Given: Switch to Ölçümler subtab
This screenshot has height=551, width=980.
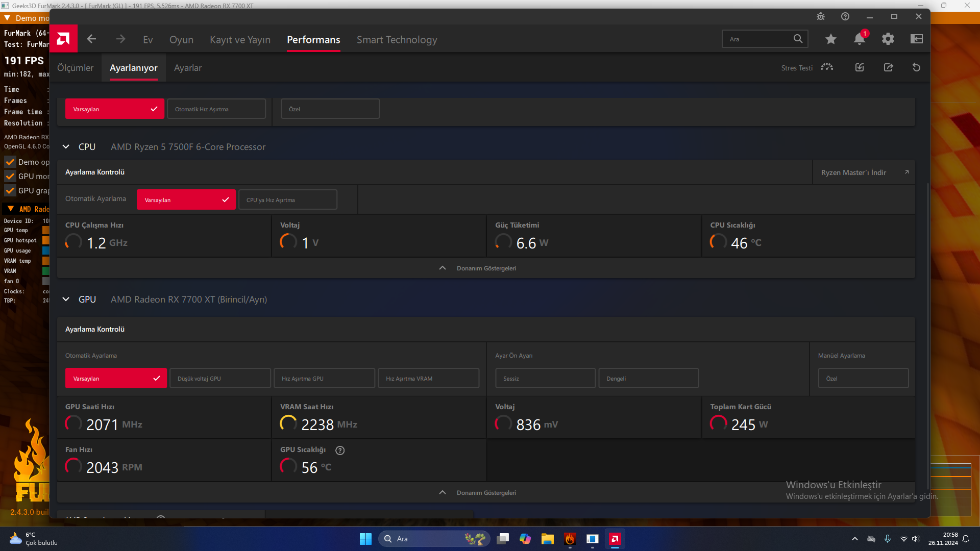Looking at the screenshot, I should (x=75, y=68).
